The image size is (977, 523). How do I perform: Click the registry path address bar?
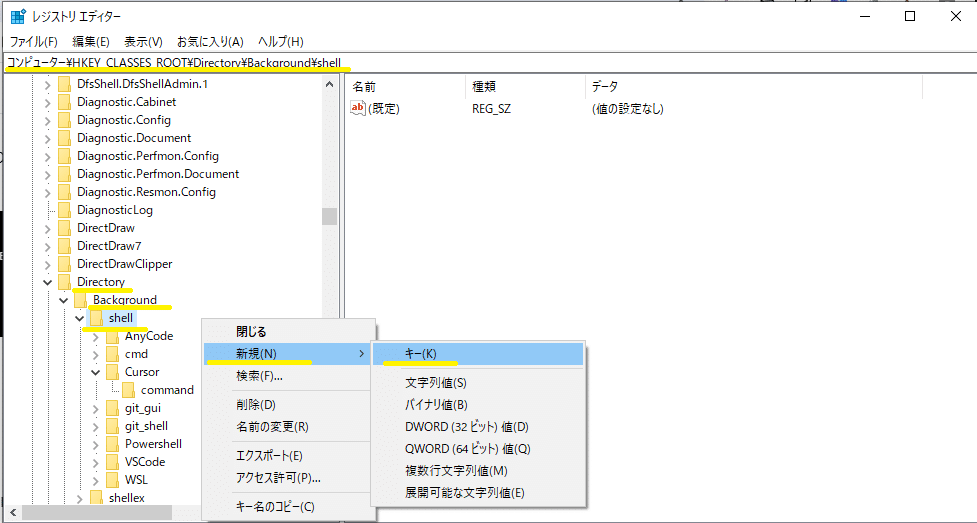coord(488,62)
